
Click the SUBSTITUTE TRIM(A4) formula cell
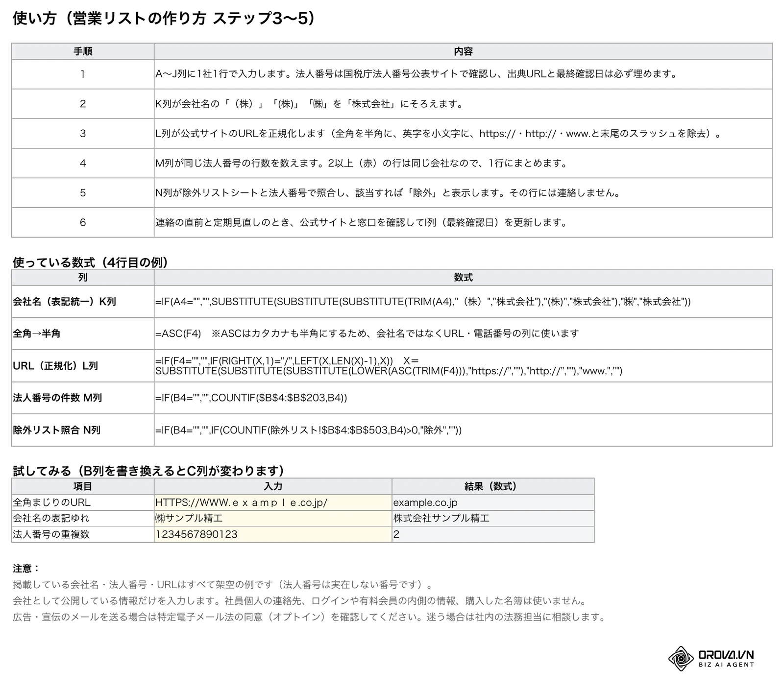(464, 302)
